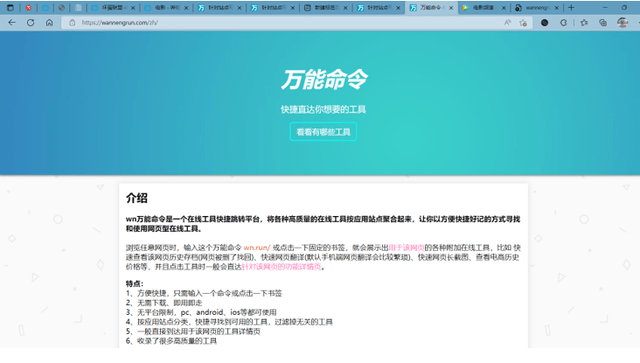Switch to the 环囊联盟 tab

click(x=113, y=7)
